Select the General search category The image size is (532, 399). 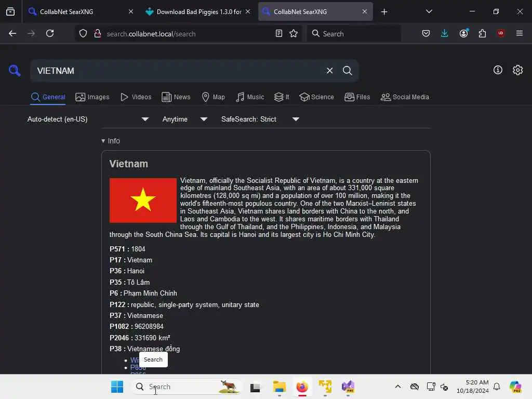click(x=48, y=97)
